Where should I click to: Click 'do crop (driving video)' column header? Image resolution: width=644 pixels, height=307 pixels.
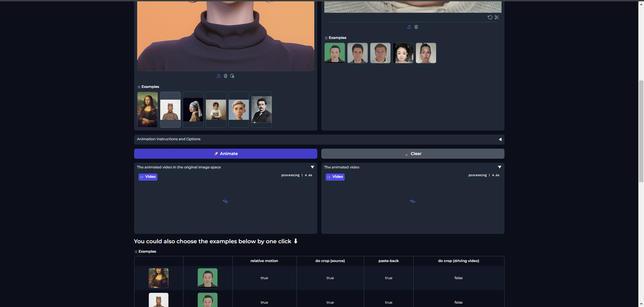[x=458, y=261]
